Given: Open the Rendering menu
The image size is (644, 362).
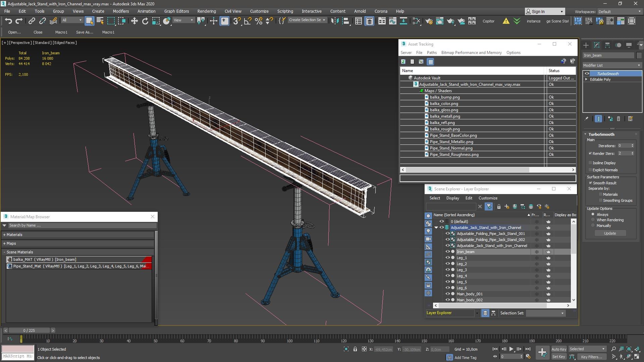Looking at the screenshot, I should click(x=206, y=11).
